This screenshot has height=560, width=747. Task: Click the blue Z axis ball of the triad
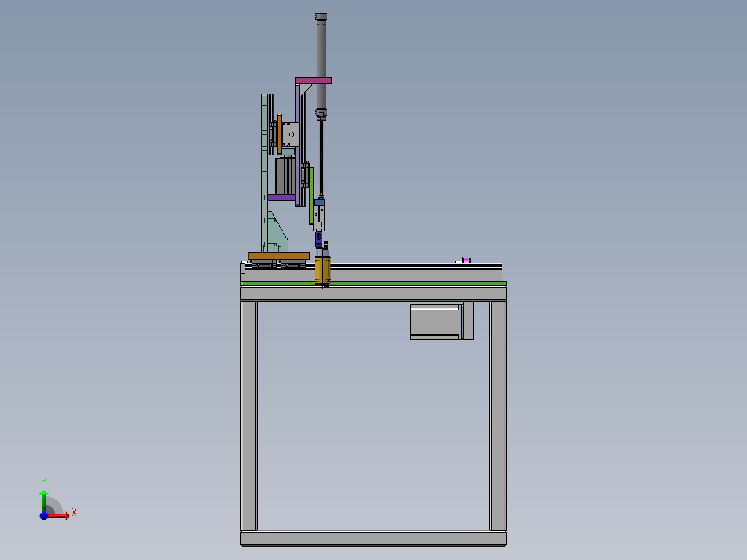(44, 516)
